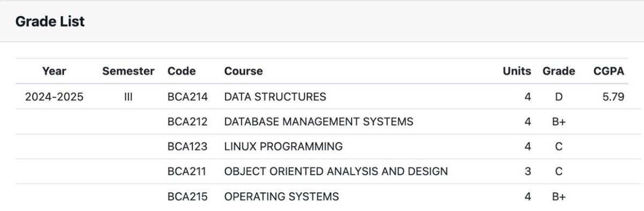Image resolution: width=644 pixels, height=211 pixels.
Task: Click units value 4 for Data Structures
Action: click(x=528, y=97)
